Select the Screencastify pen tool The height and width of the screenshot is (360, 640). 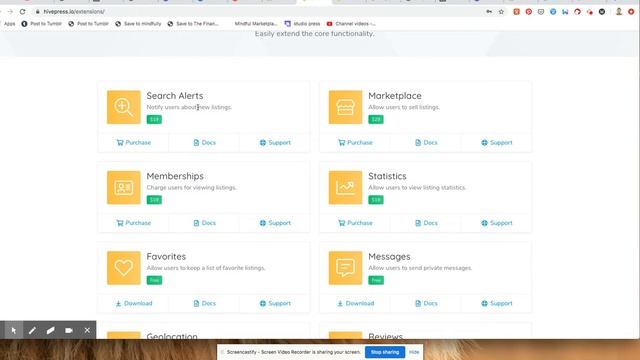tap(32, 330)
